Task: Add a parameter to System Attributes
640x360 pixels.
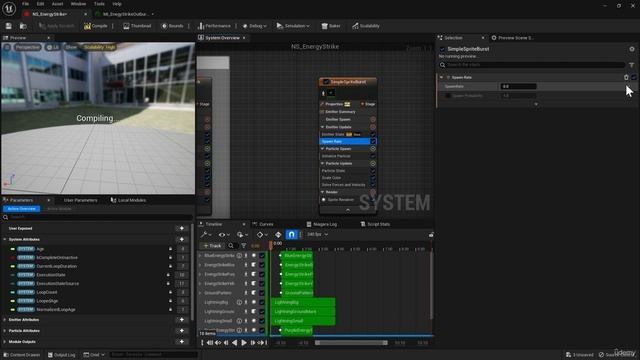Action: 182,239
